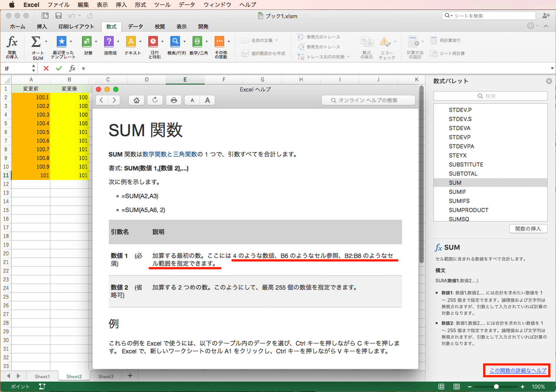This screenshot has height=392, width=556.
Task: Add a new sheet with plus button
Action: [x=130, y=376]
